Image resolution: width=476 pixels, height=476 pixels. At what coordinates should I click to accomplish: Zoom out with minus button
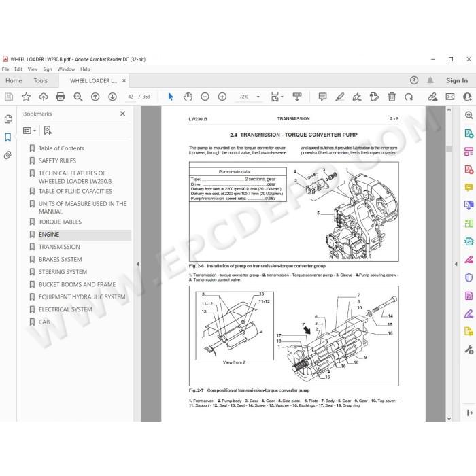(x=205, y=97)
